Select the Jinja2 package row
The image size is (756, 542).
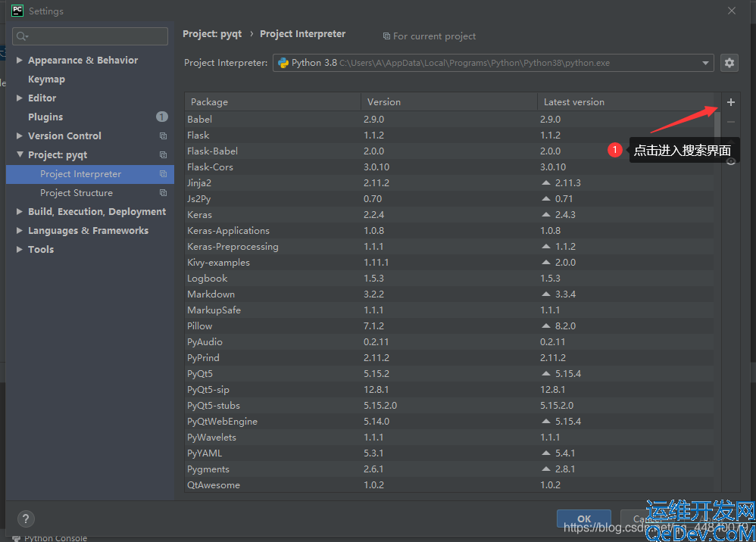pos(449,182)
